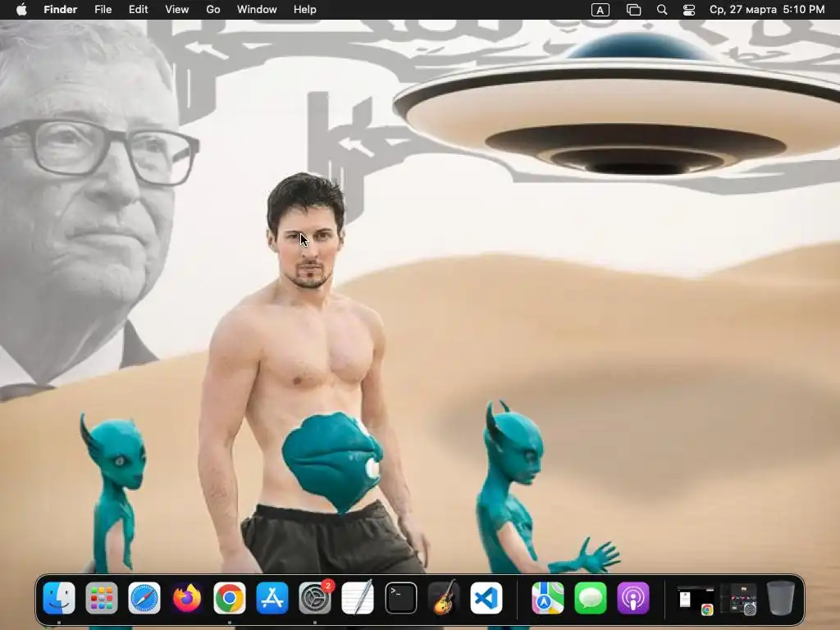Open Visual Studio Code in the Dock
The height and width of the screenshot is (630, 840).
click(x=486, y=598)
